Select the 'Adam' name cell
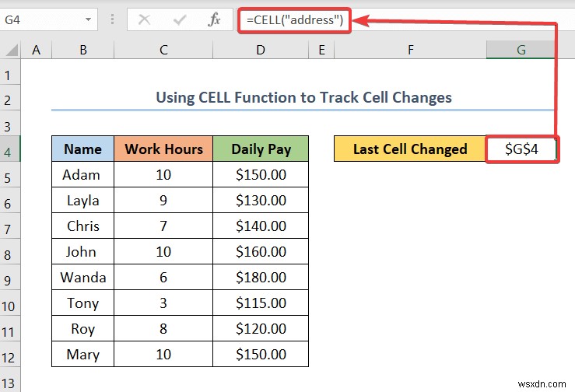 83,174
